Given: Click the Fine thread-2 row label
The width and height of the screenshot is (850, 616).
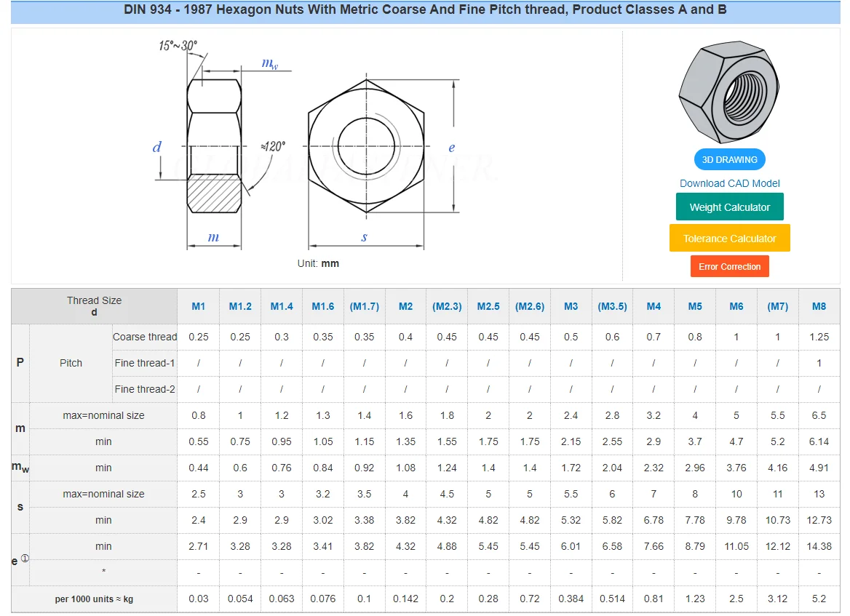Looking at the screenshot, I should 145,389.
